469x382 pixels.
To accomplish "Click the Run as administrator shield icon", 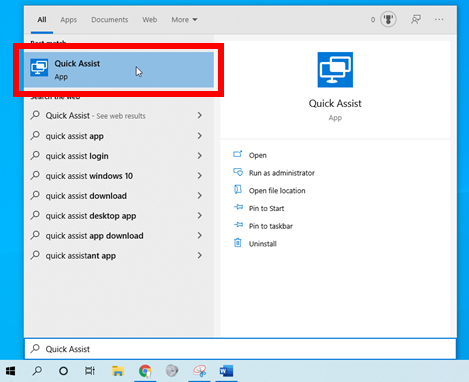I will [x=238, y=172].
